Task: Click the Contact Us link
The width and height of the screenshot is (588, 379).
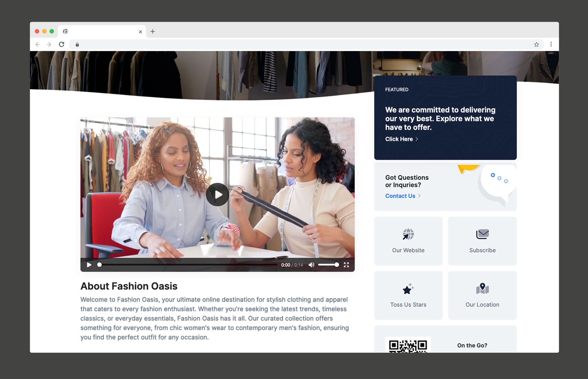Action: point(400,196)
